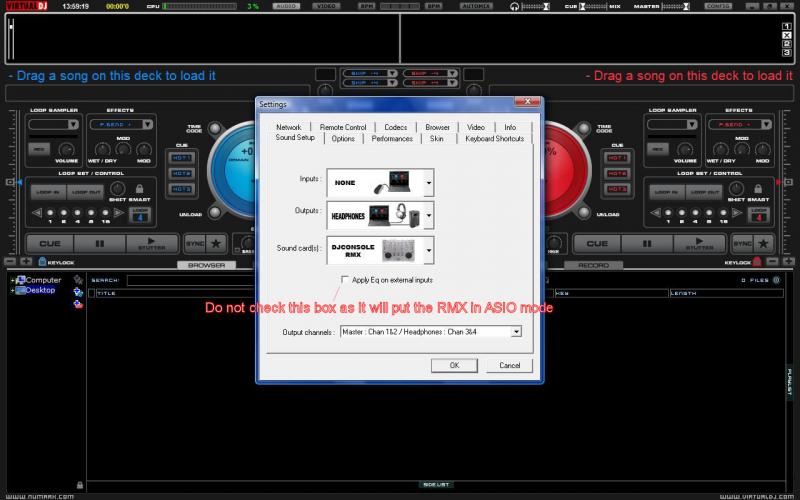This screenshot has height=500, width=800.
Task: Switch to the Codecs tab
Action: click(396, 127)
